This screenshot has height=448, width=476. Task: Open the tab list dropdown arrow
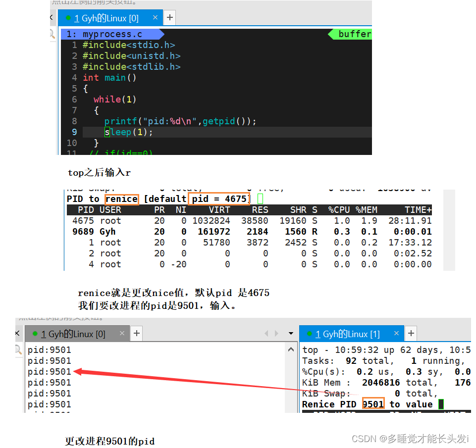pos(291,334)
